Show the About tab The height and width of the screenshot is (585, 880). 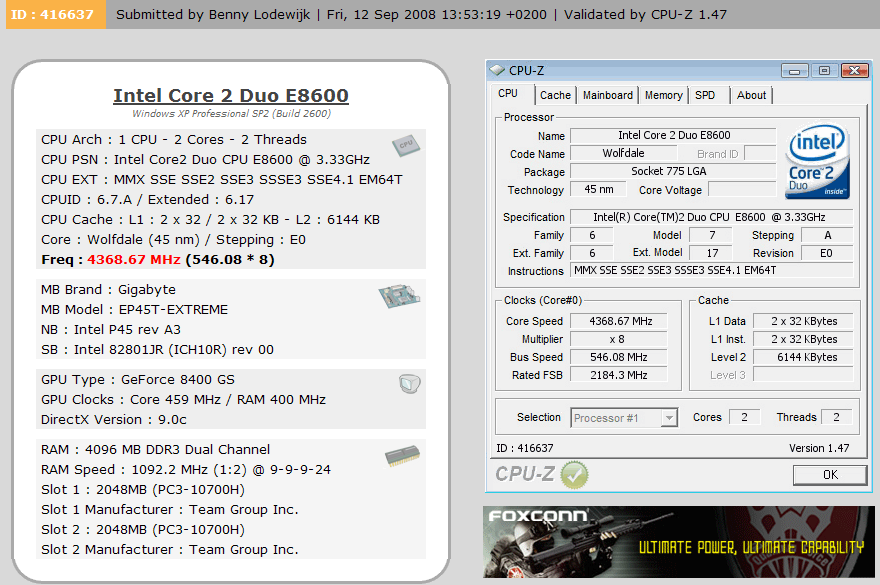coord(751,95)
